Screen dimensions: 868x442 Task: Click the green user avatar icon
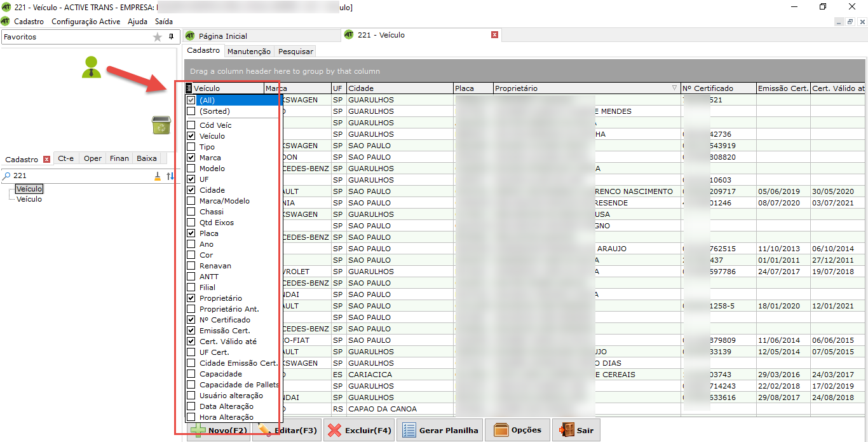(x=92, y=67)
